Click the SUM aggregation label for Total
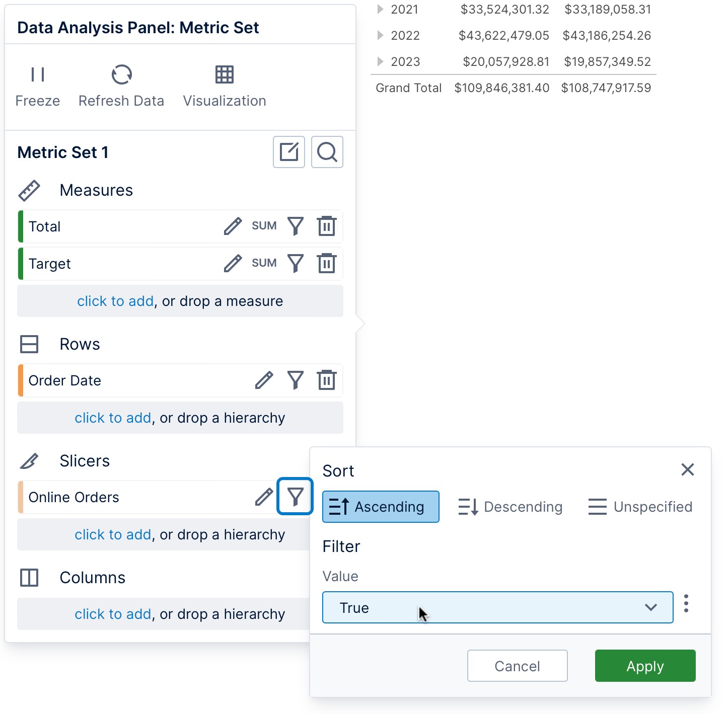 click(264, 226)
